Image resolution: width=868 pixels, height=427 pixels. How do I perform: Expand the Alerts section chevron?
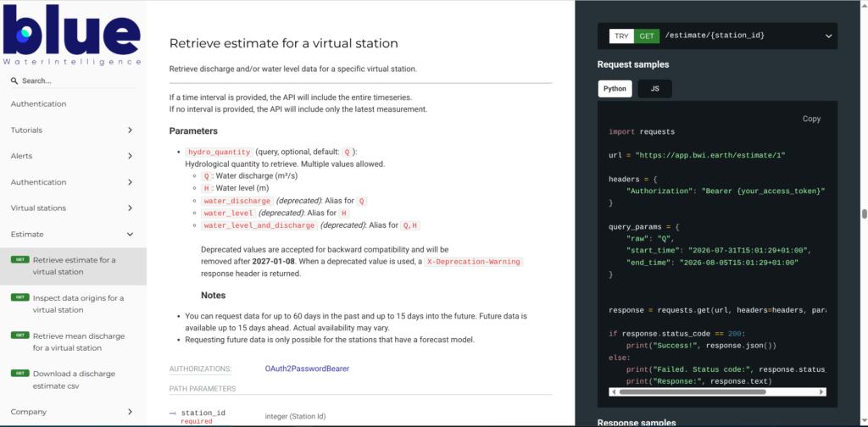130,156
